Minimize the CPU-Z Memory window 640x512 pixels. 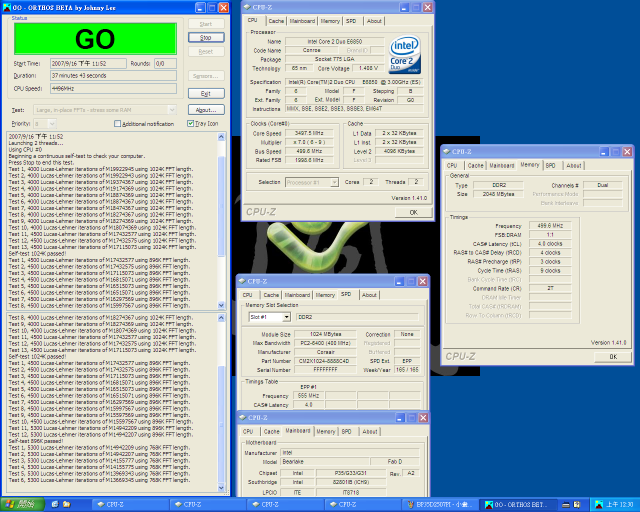[x=604, y=151]
